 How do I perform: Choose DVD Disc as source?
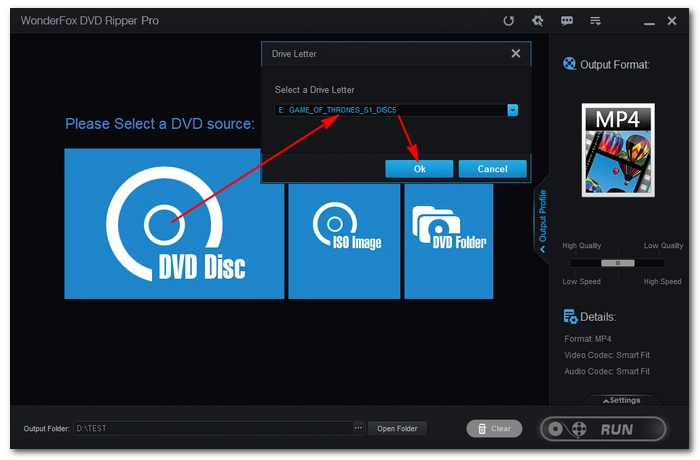(174, 224)
